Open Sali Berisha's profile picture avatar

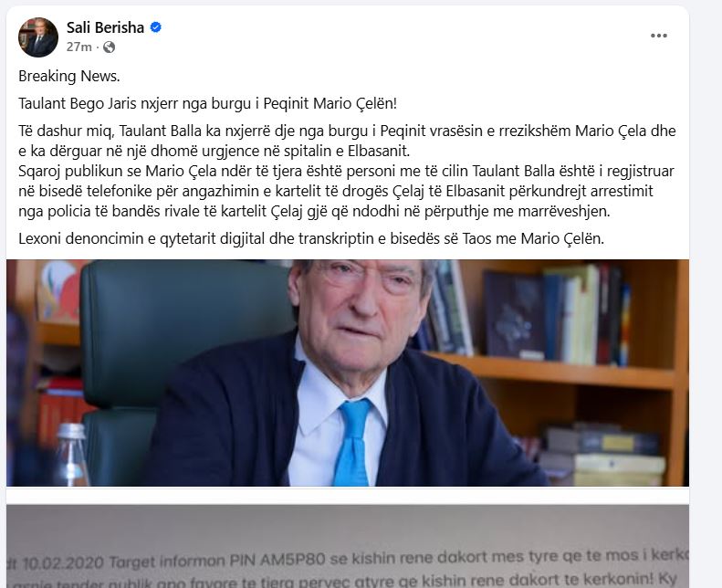pyautogui.click(x=38, y=37)
